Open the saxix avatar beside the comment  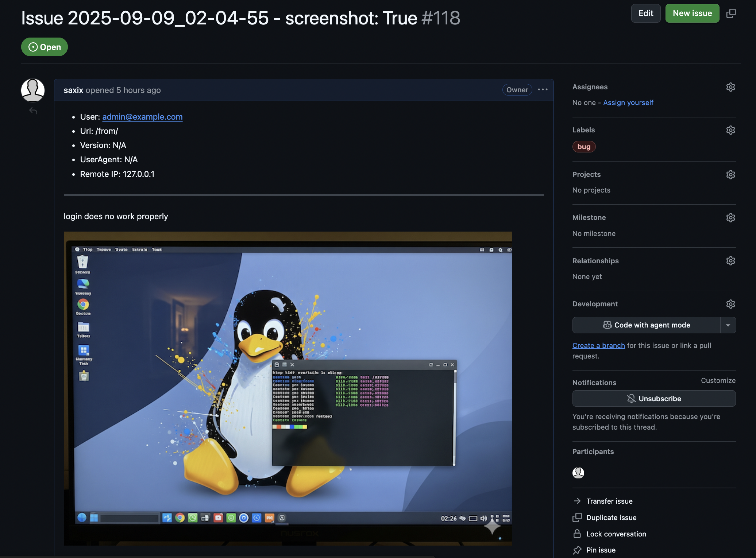[x=33, y=90]
